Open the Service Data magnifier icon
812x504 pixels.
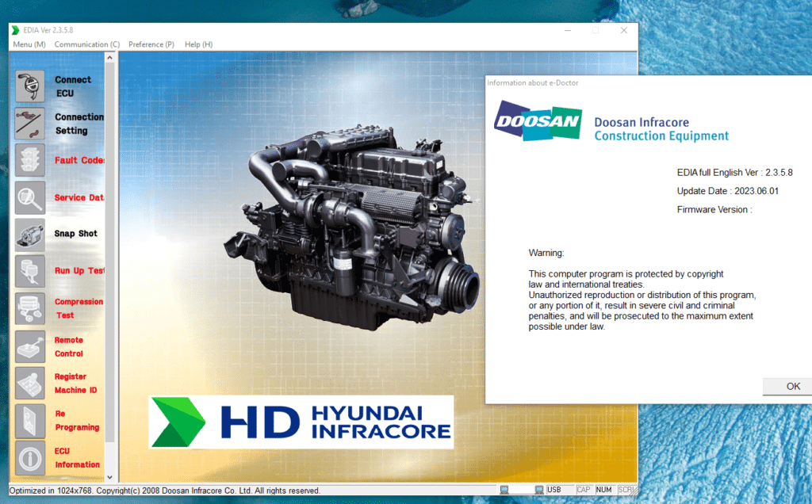tap(30, 197)
